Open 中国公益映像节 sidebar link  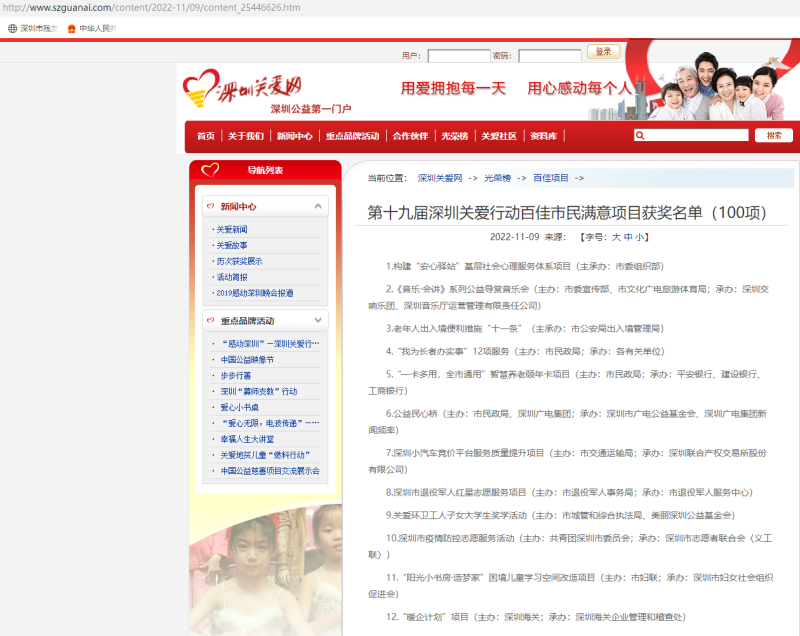coord(247,360)
